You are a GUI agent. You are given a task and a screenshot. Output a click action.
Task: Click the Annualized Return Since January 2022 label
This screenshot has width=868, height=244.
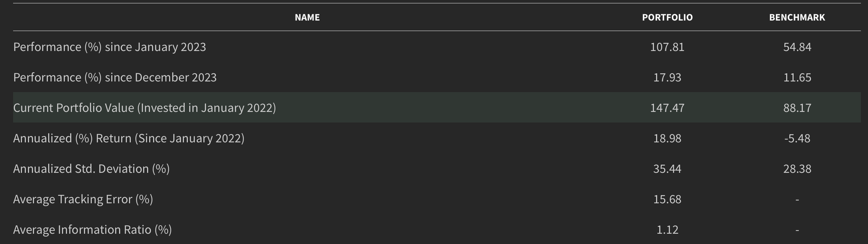[129, 138]
